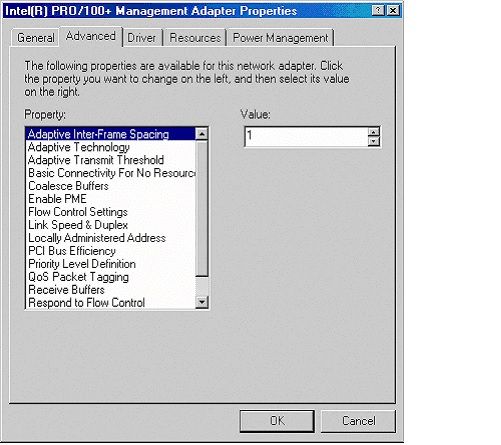Pick the Coalesce Buffers property
This screenshot has height=445, width=501.
[111, 186]
